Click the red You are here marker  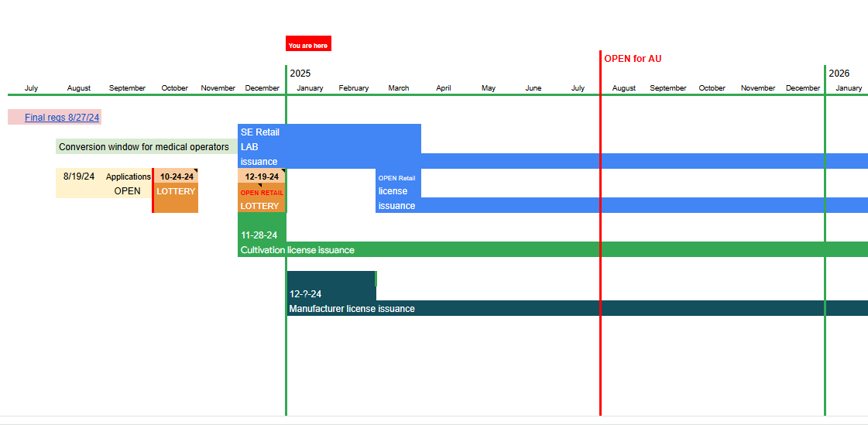pos(308,43)
